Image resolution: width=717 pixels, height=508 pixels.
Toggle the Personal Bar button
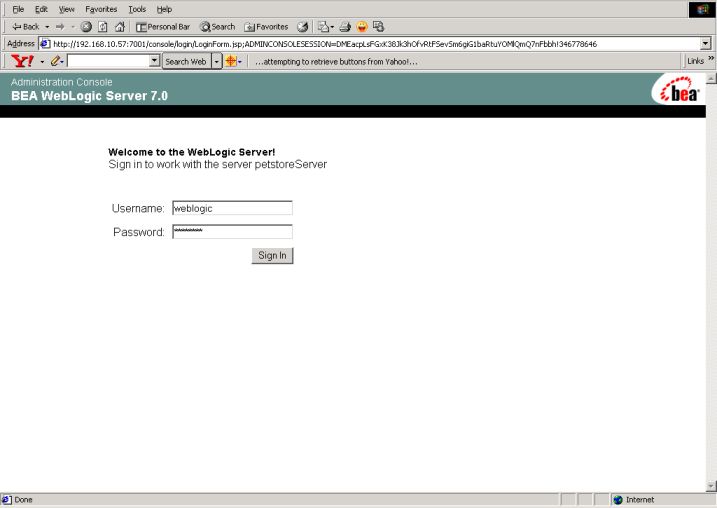click(x=163, y=27)
